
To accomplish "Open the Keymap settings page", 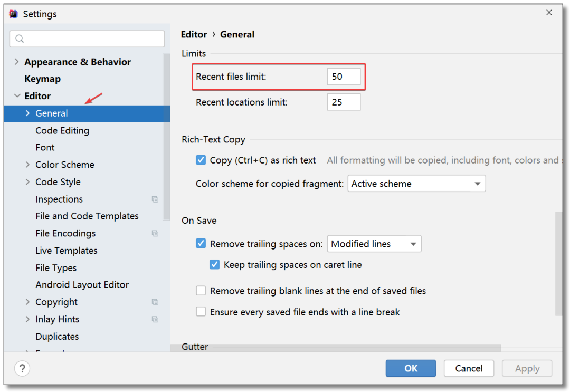I will (x=43, y=79).
